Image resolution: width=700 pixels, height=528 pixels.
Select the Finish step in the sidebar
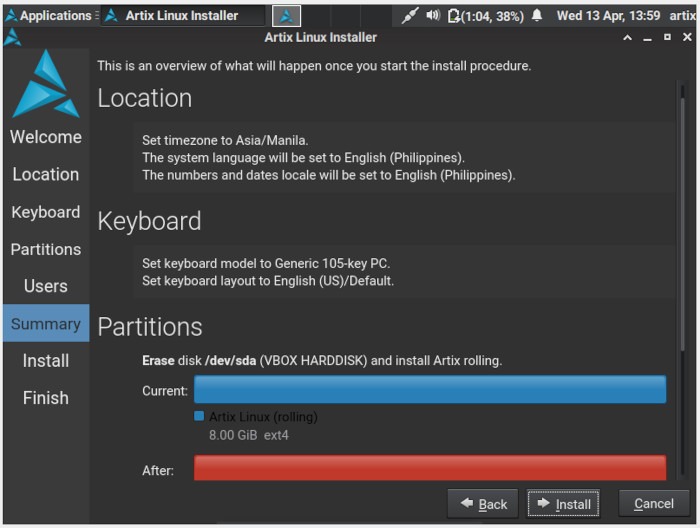46,398
